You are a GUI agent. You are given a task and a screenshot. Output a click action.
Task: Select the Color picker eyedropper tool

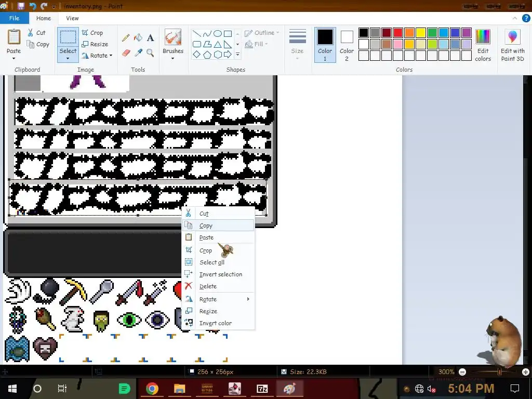pos(138,53)
